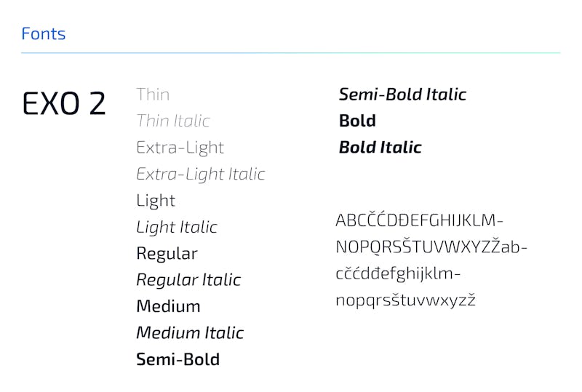Click the nopqrsštuvwxyzž sample line
Viewport: 582px width, 392px height.
pyautogui.click(x=405, y=300)
